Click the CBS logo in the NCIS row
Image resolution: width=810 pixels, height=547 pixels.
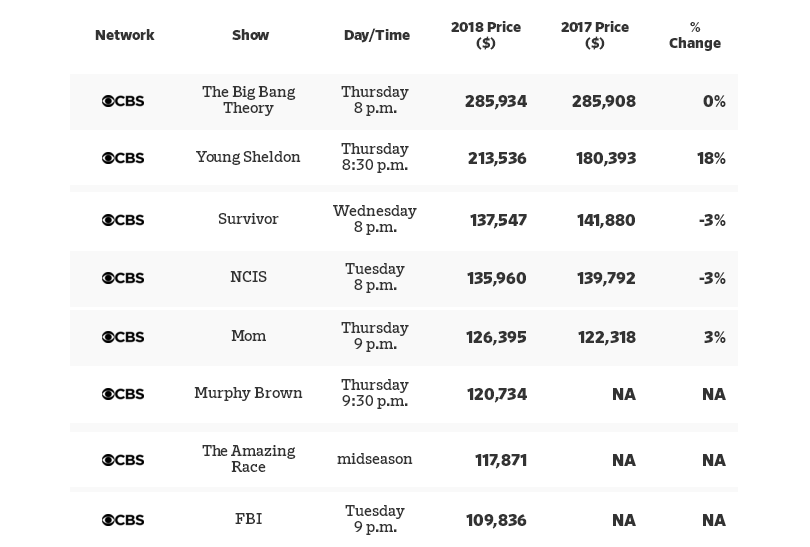(123, 278)
